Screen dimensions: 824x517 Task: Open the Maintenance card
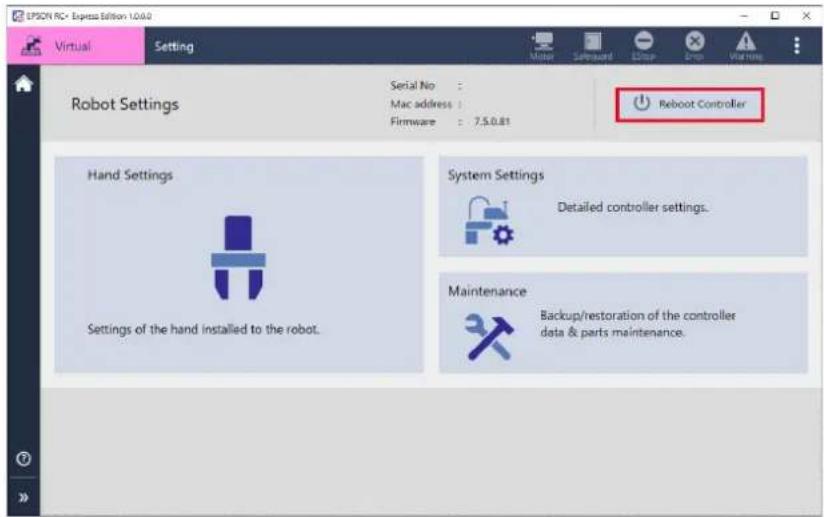click(623, 323)
